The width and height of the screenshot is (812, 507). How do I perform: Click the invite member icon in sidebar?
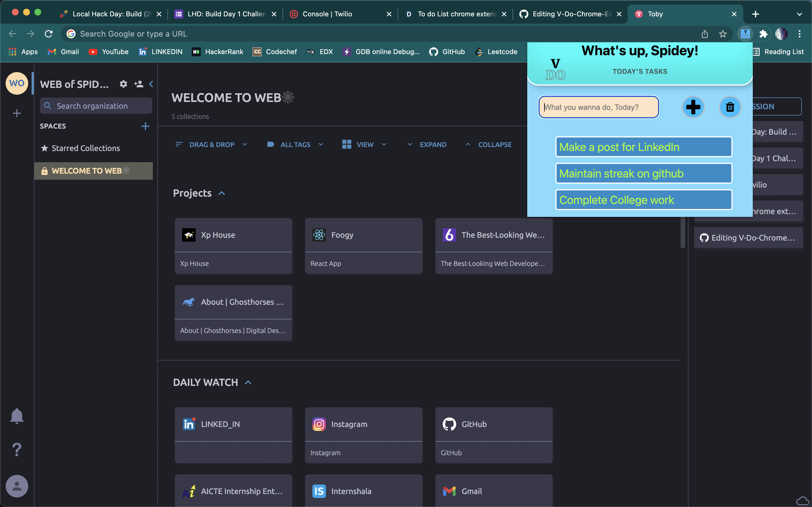pyautogui.click(x=139, y=84)
